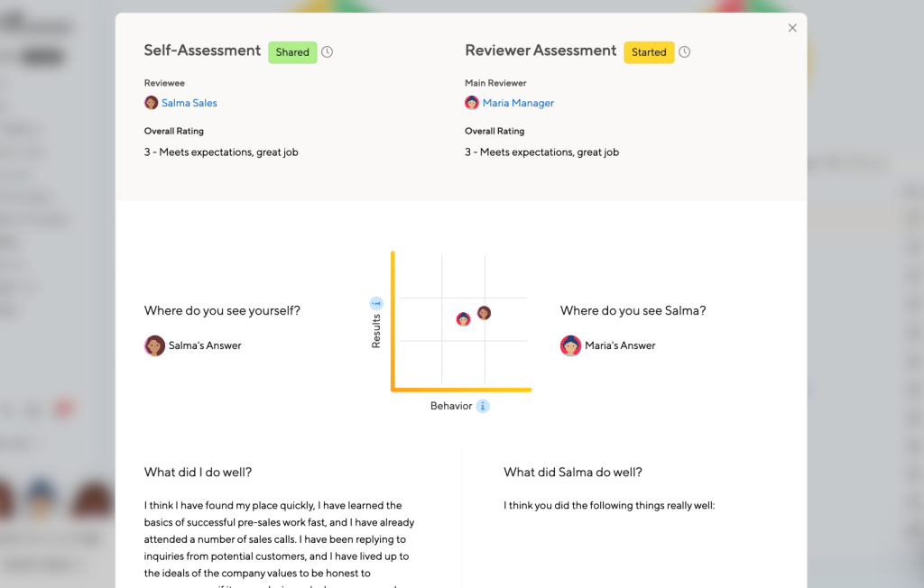Click 'Where do you see Salma?' question
The width and height of the screenshot is (924, 588).
633,310
